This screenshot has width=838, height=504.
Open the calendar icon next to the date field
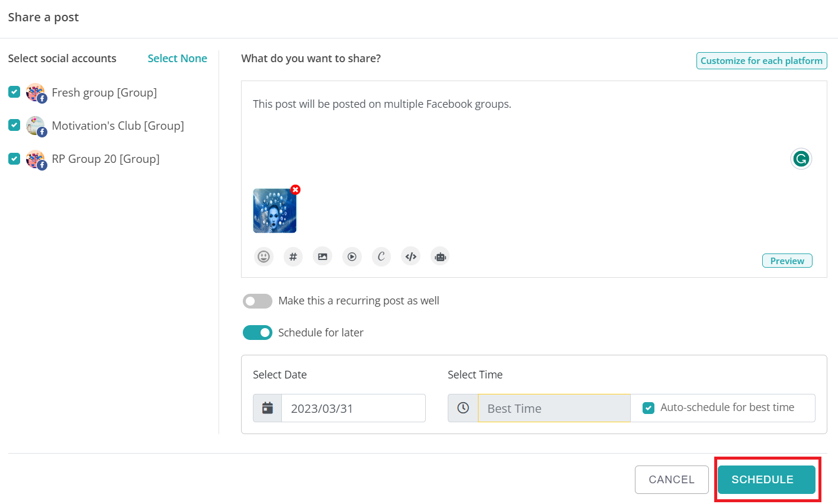(267, 407)
